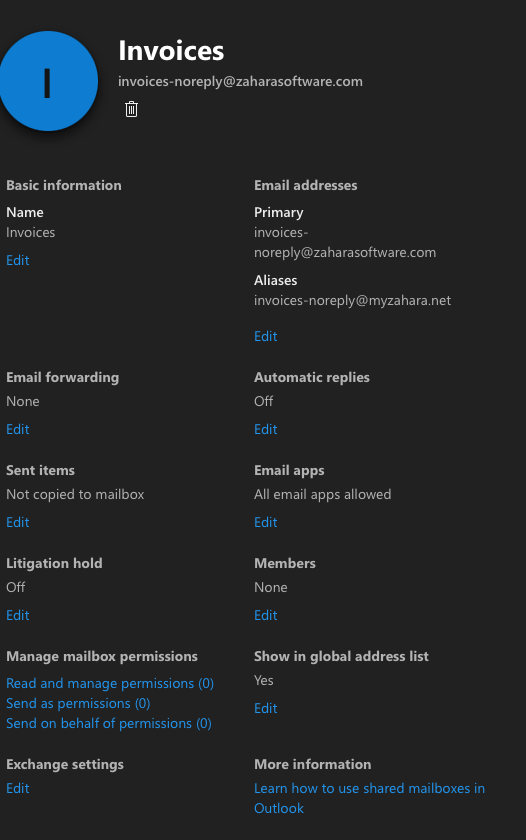Click the invoices-noreply@zaharasoftware.com header address
Viewport: 526px width, 840px height.
coord(241,81)
